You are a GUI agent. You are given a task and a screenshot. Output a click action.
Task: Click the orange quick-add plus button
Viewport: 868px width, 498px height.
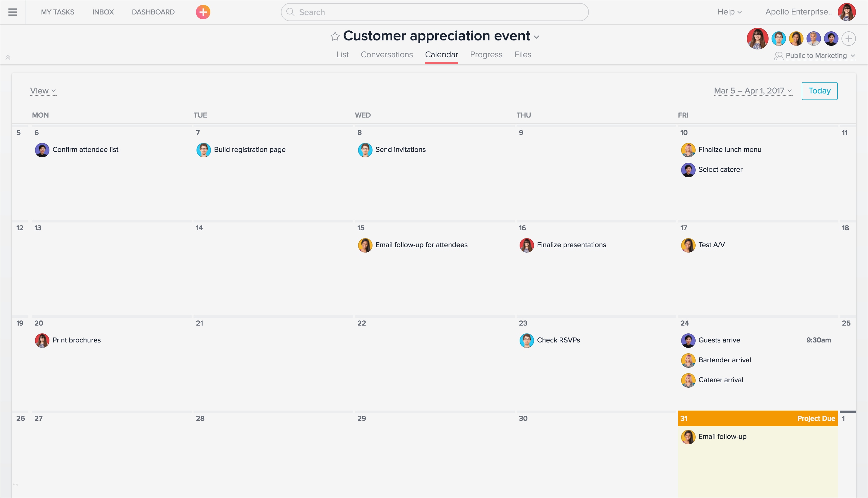click(x=203, y=12)
